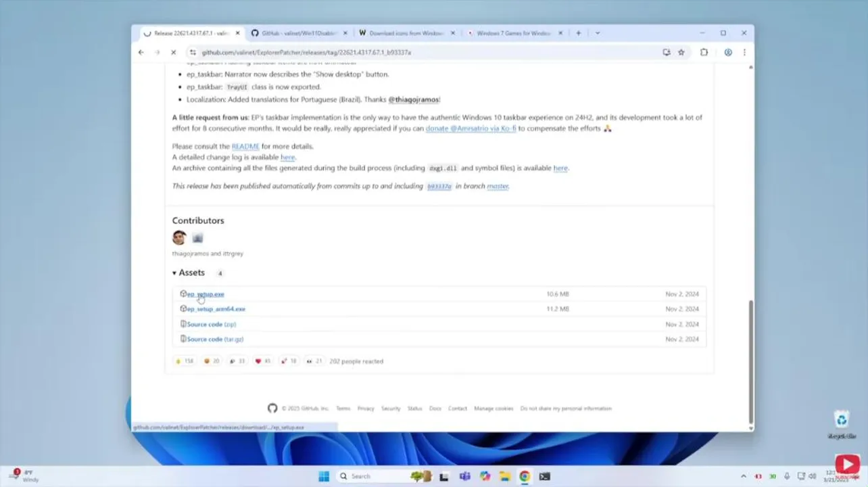The image size is (868, 487).
Task: Open the README link
Action: point(245,146)
